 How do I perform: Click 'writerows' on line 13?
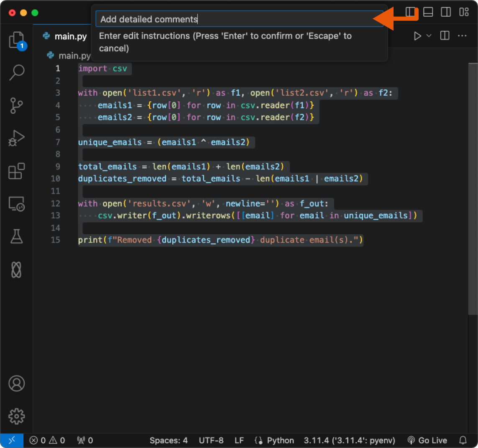[208, 215]
